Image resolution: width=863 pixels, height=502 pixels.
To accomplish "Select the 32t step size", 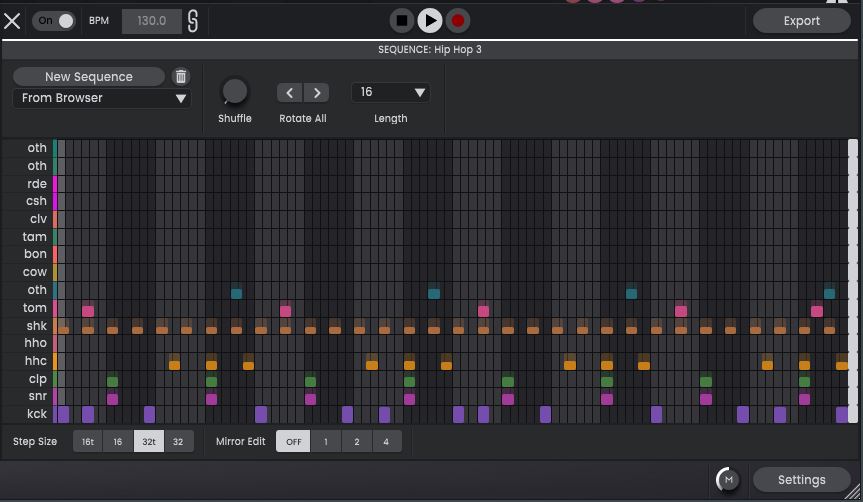I will (149, 441).
